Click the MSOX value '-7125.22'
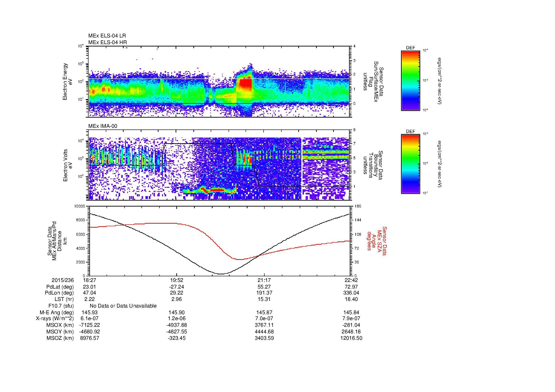This screenshot has height=392, width=555. pos(89,325)
